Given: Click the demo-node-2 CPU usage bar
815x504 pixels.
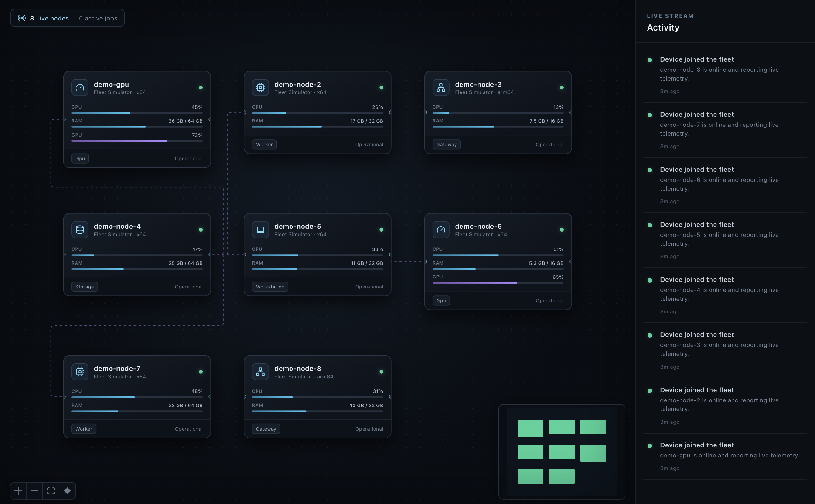Looking at the screenshot, I should coord(317,113).
